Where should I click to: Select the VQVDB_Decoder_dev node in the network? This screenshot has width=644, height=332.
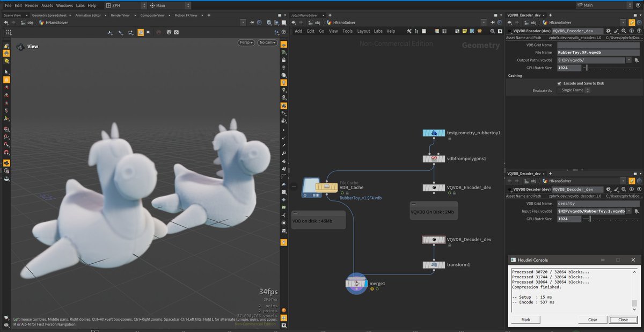[434, 239]
